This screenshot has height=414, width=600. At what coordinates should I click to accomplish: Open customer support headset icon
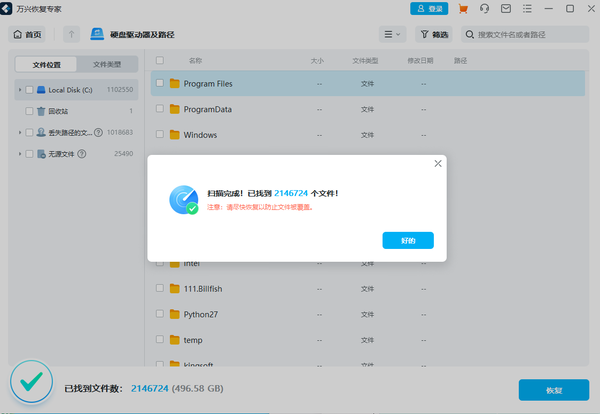[x=485, y=9]
